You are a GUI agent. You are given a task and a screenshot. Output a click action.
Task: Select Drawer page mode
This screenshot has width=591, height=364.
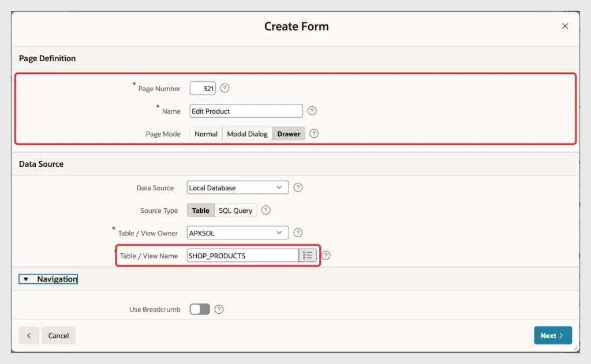289,134
